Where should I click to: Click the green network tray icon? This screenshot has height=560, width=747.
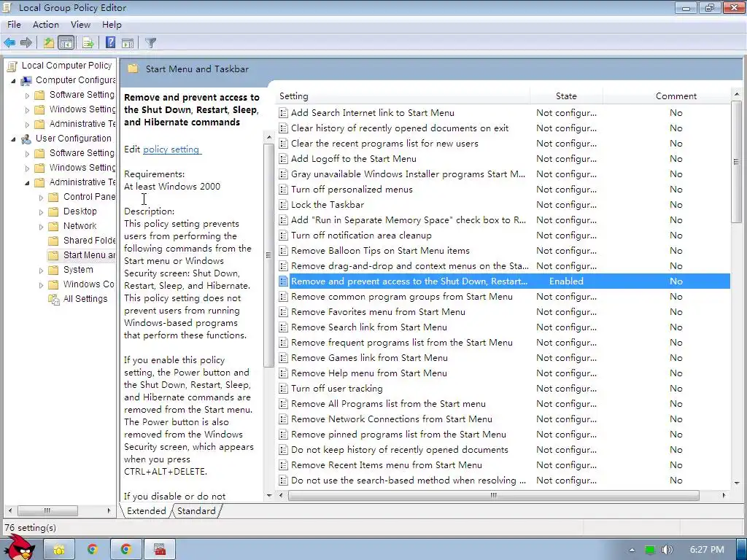[x=650, y=550]
